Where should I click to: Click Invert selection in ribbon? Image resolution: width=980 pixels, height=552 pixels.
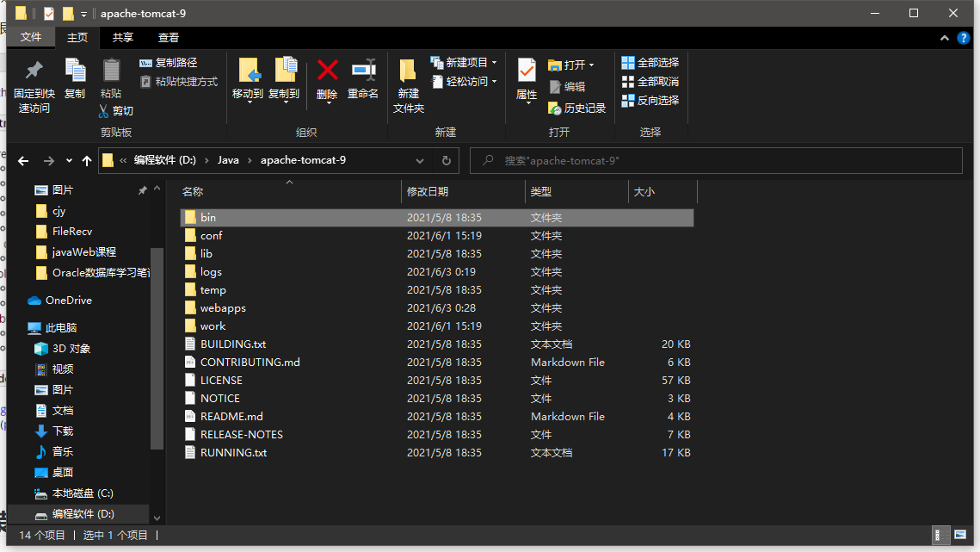tap(650, 100)
